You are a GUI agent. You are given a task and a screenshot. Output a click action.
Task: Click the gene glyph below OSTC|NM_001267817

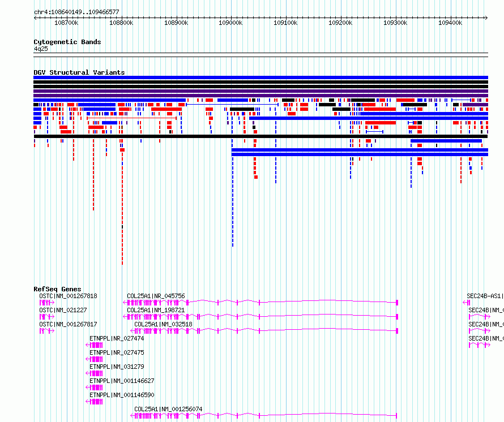click(47, 331)
